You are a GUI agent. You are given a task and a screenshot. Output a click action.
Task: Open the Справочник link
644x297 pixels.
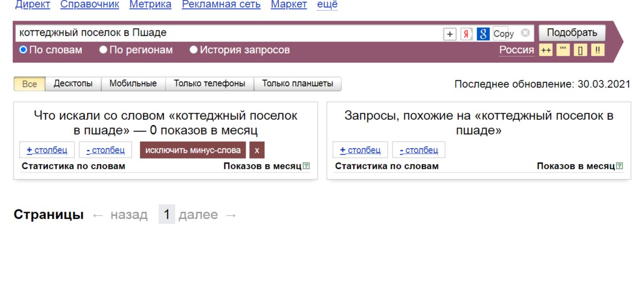tap(90, 5)
